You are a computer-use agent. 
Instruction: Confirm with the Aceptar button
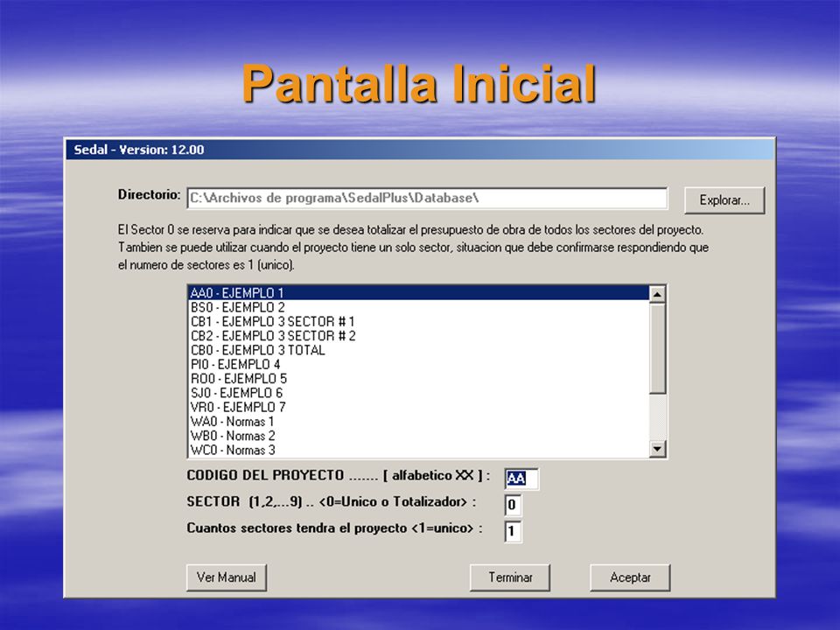(630, 577)
